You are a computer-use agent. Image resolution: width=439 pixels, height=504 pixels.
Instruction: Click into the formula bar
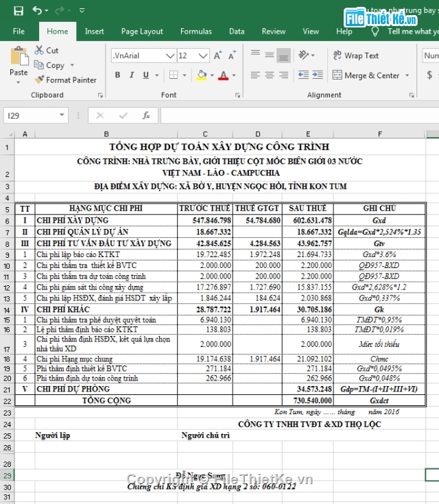point(300,115)
